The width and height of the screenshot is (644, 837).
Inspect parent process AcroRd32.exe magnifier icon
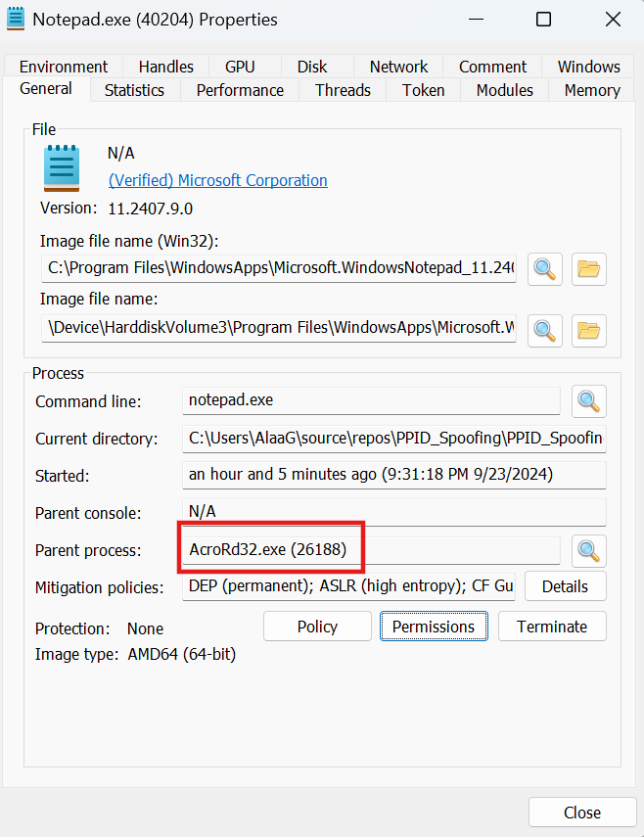coord(588,550)
